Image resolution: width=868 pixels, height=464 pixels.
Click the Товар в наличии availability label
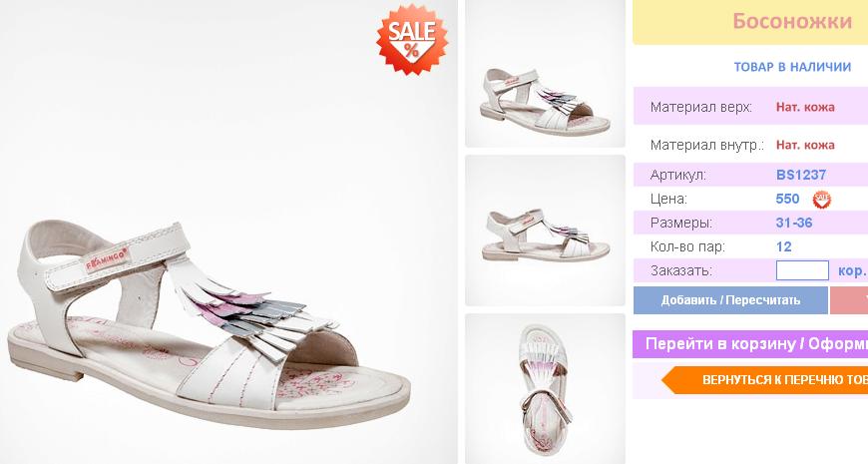[792, 67]
